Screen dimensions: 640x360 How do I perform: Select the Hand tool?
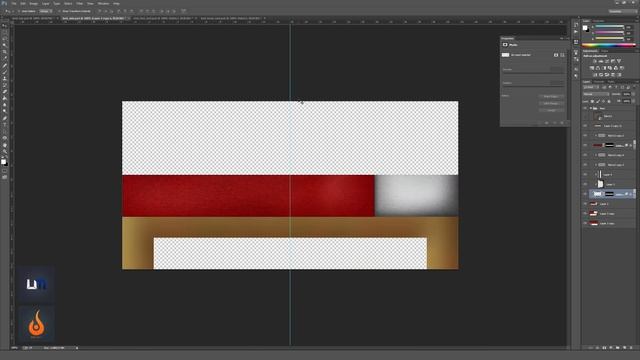tap(4, 145)
